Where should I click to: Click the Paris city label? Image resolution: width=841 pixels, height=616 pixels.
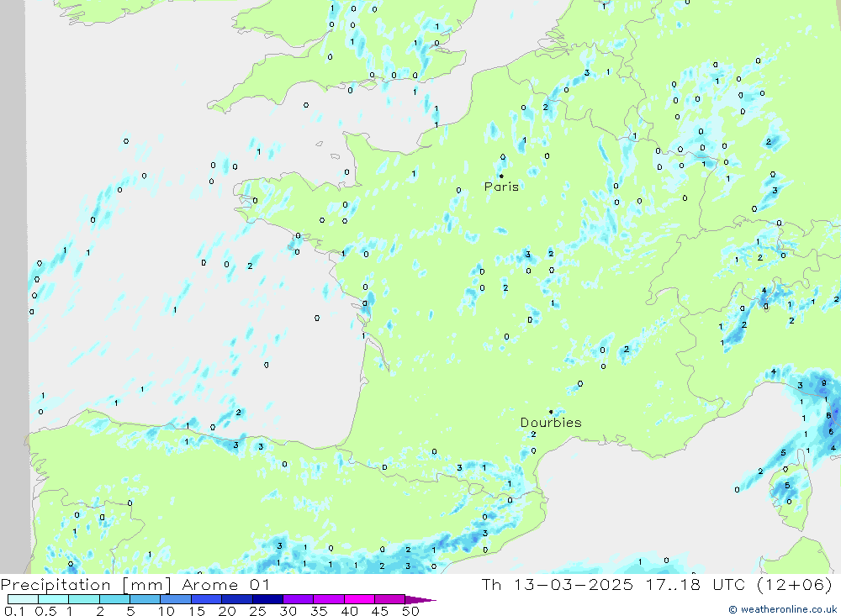501,187
